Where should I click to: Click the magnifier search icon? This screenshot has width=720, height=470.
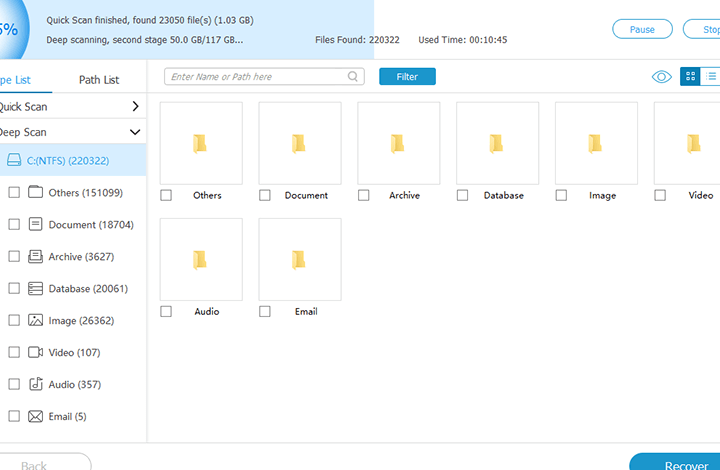point(353,76)
